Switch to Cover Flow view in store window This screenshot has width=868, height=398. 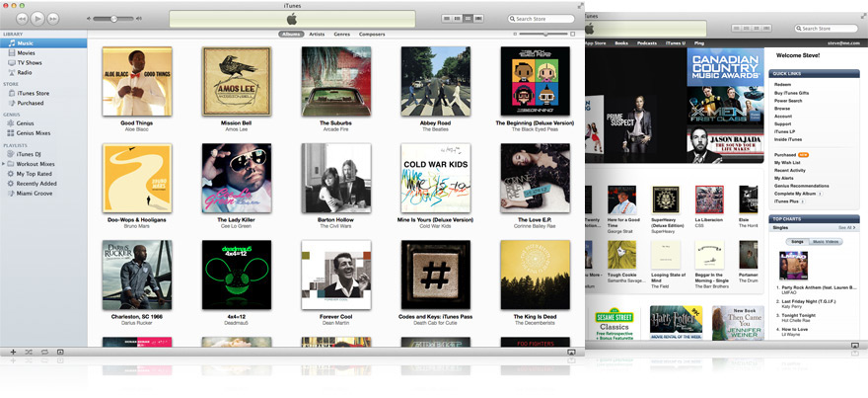click(x=766, y=29)
